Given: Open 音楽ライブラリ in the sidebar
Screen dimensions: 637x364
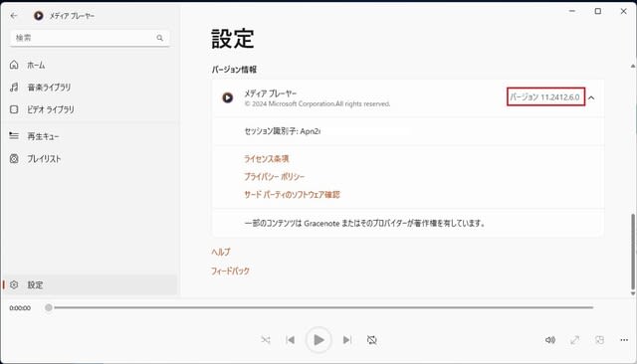Looking at the screenshot, I should click(x=90, y=88).
